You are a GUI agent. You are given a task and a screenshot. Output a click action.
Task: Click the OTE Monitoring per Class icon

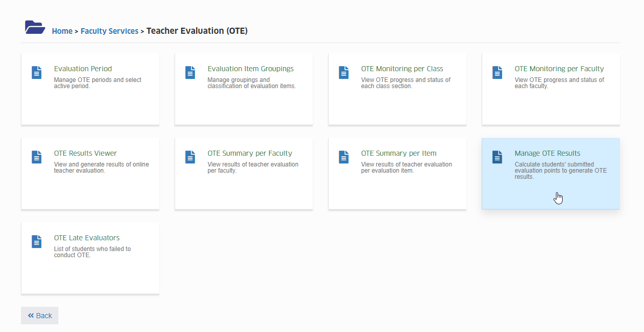[x=344, y=72]
